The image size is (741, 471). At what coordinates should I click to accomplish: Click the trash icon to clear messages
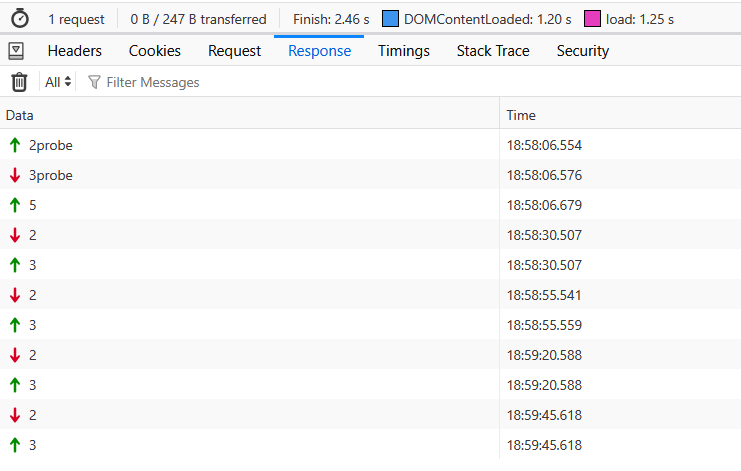(19, 82)
